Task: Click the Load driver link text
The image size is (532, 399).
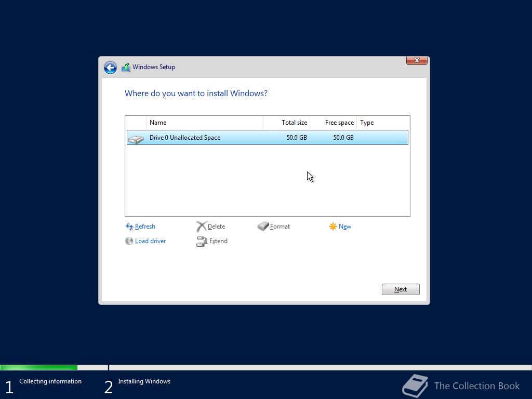Action: click(150, 241)
